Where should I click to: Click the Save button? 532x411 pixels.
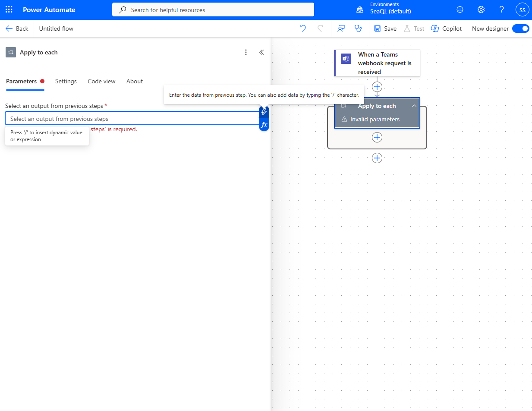385,28
